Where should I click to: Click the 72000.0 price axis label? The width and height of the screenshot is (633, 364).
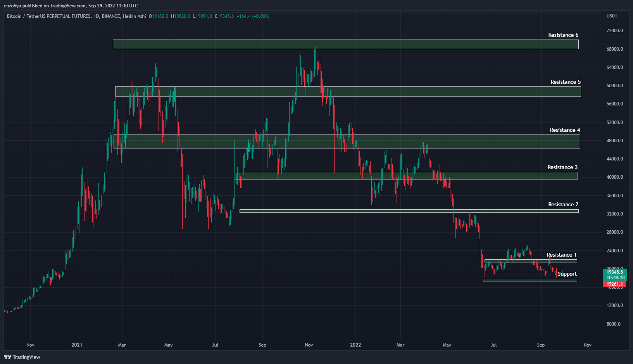click(615, 31)
